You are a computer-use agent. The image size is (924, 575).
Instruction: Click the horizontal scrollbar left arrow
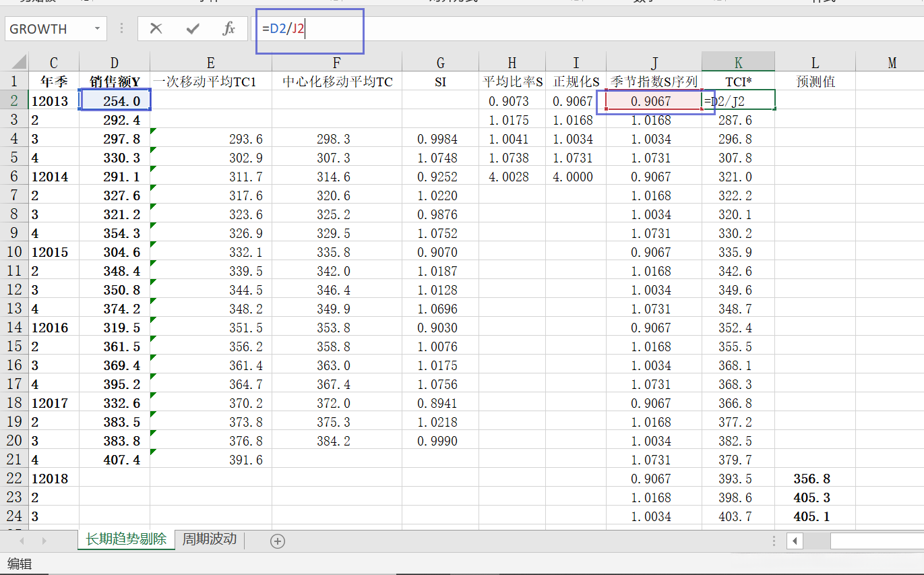point(795,541)
